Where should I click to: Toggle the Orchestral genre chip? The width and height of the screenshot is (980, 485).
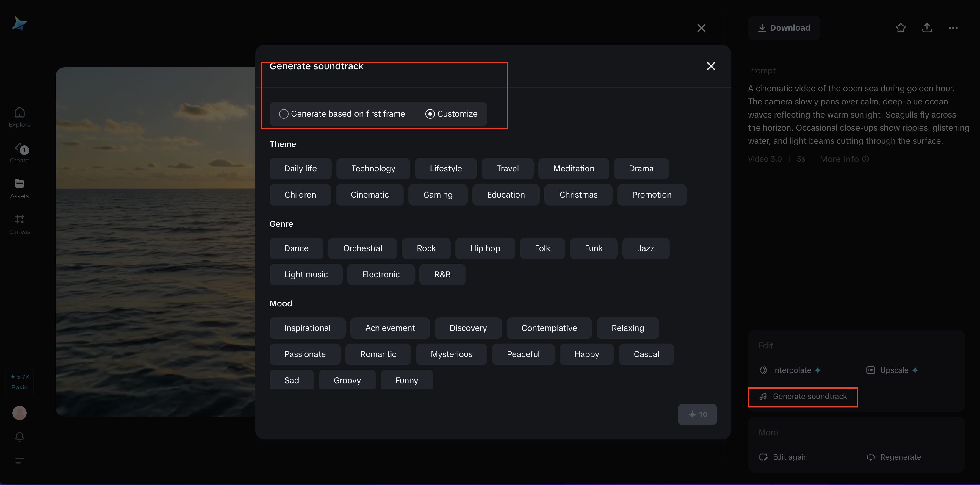(x=362, y=248)
